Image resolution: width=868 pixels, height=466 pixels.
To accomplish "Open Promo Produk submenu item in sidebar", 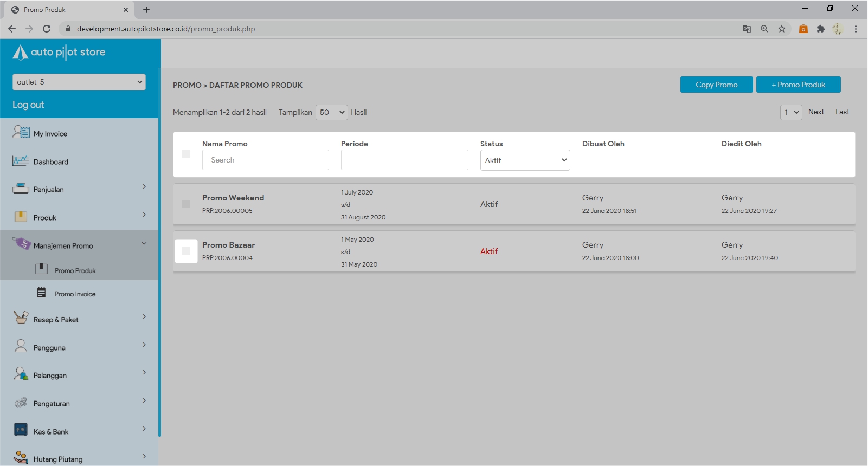I will pos(75,270).
